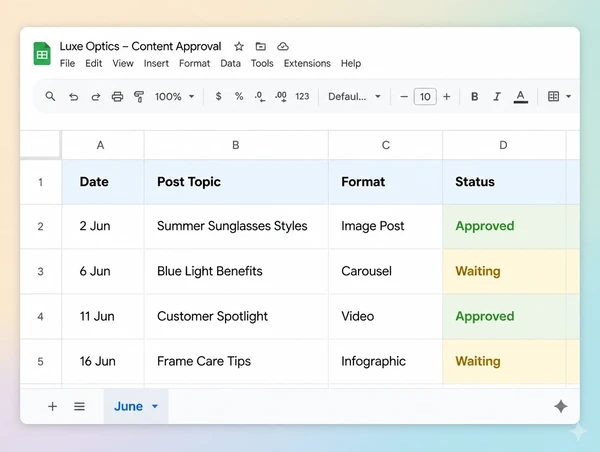Open the Data menu
The height and width of the screenshot is (452, 600).
click(x=230, y=63)
